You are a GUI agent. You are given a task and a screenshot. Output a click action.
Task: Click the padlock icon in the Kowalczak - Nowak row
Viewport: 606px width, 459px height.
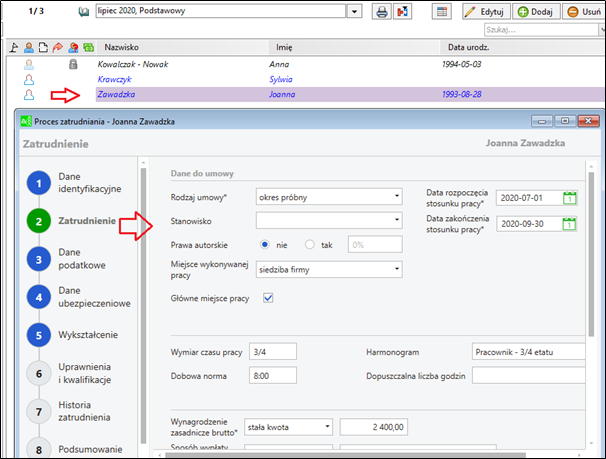tap(73, 64)
